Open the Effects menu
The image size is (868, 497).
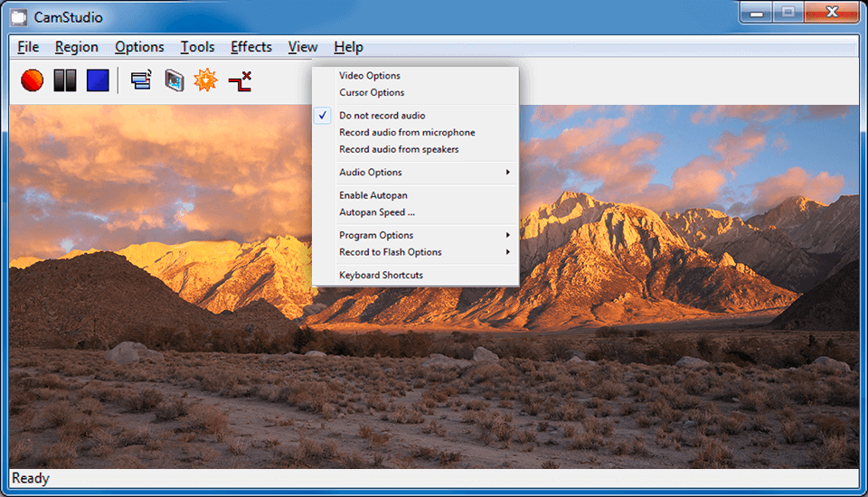(251, 47)
